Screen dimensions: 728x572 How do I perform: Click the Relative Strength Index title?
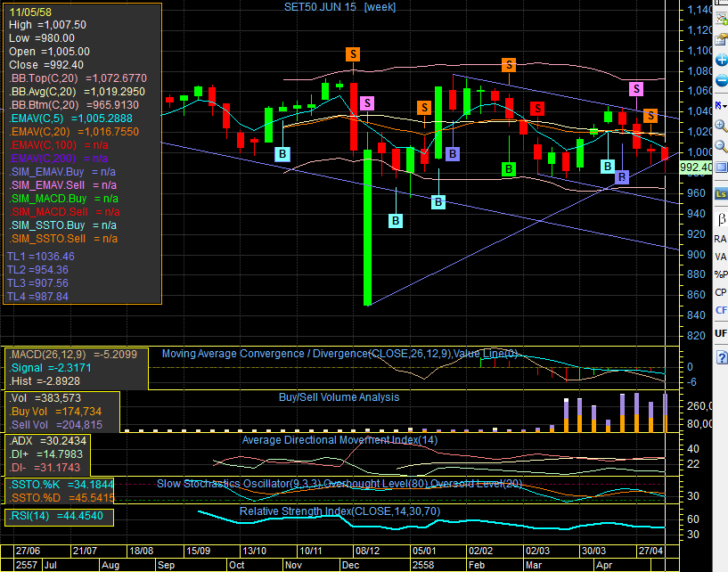[x=339, y=511]
